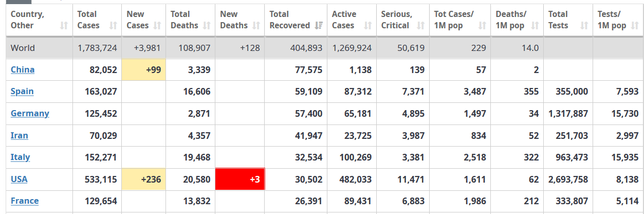Viewport: 644px width, 214px height.
Task: Click USA serious critical 11,471
Action: [411, 179]
